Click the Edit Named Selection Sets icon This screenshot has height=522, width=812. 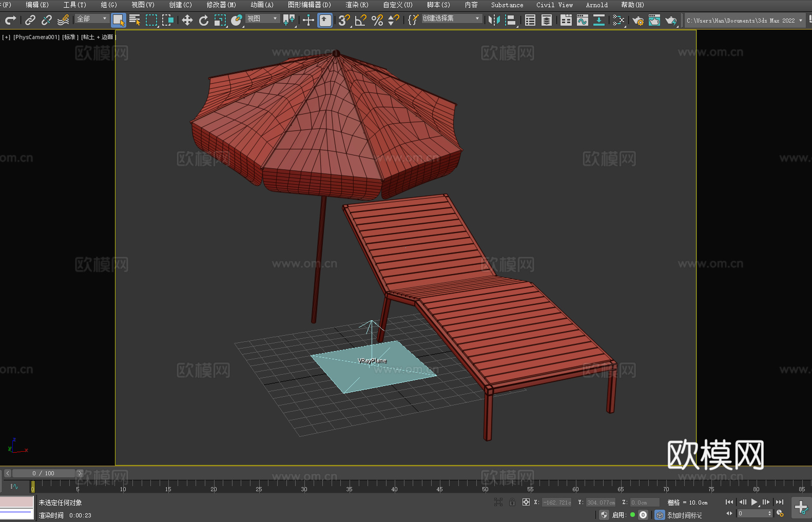(413, 20)
